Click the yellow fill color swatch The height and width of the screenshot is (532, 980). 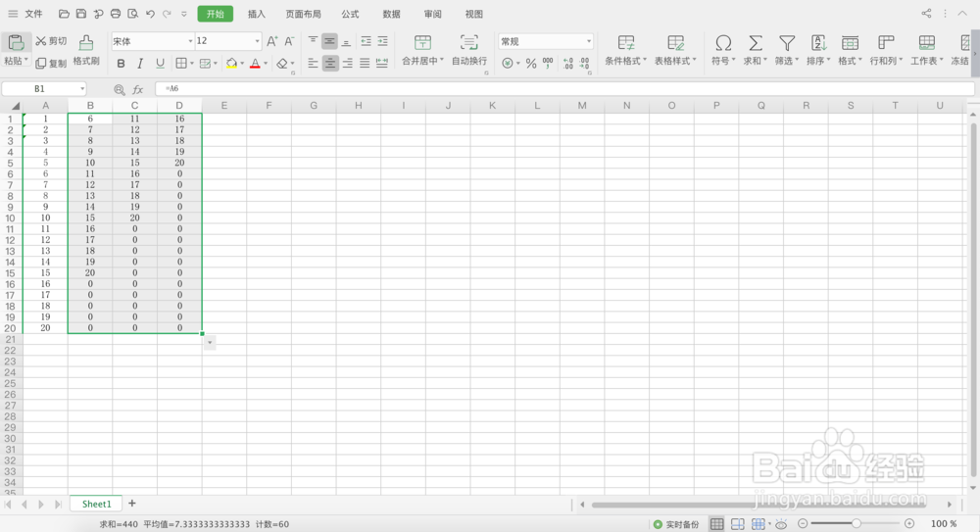coord(231,63)
